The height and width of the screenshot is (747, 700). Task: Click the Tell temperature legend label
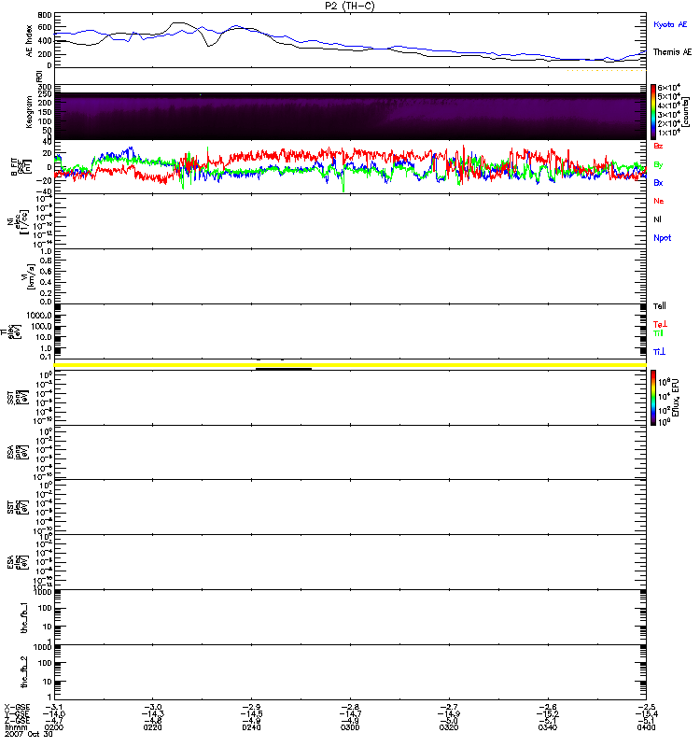click(660, 306)
